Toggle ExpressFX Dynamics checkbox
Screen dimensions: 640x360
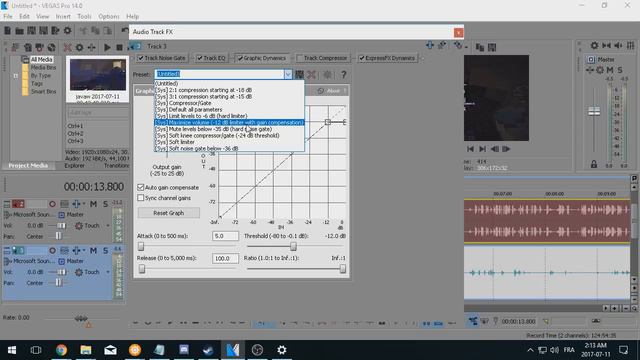pyautogui.click(x=361, y=58)
